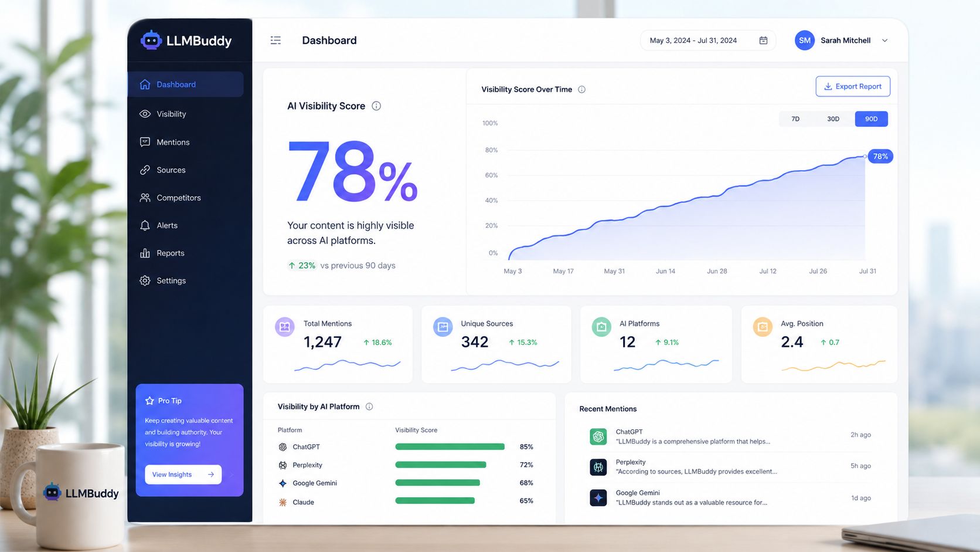Open Alerts from the sidebar
Image resolution: width=980 pixels, height=552 pixels.
click(x=185, y=225)
